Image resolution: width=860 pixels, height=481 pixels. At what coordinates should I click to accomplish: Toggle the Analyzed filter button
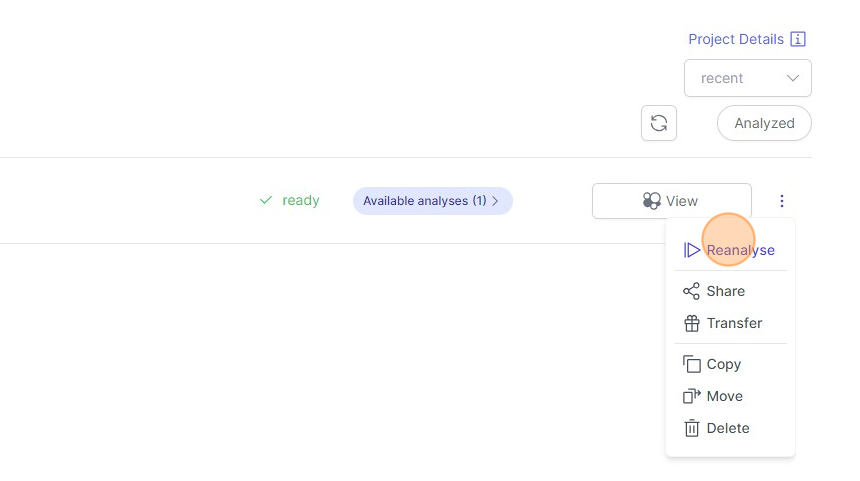coord(764,123)
